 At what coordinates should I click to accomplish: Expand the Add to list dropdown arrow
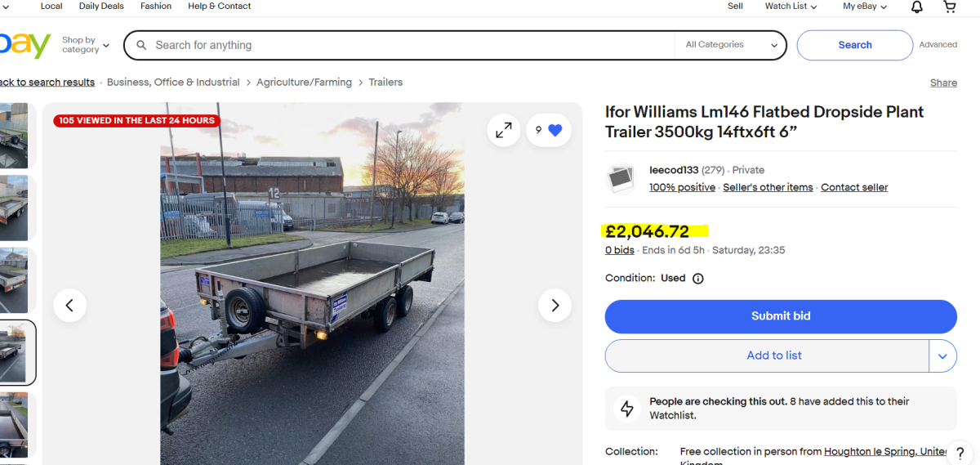[x=942, y=356]
